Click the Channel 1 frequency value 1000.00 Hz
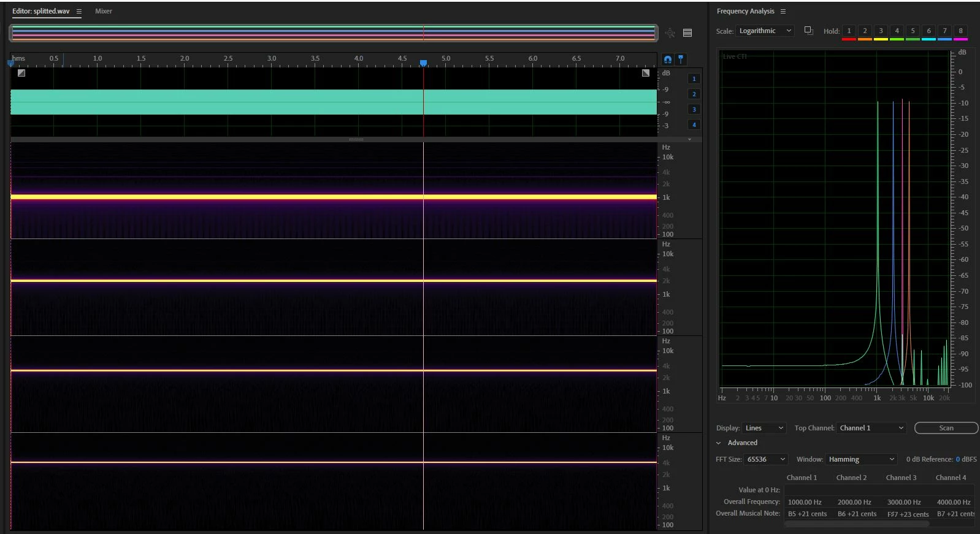The image size is (980, 534). pos(805,502)
